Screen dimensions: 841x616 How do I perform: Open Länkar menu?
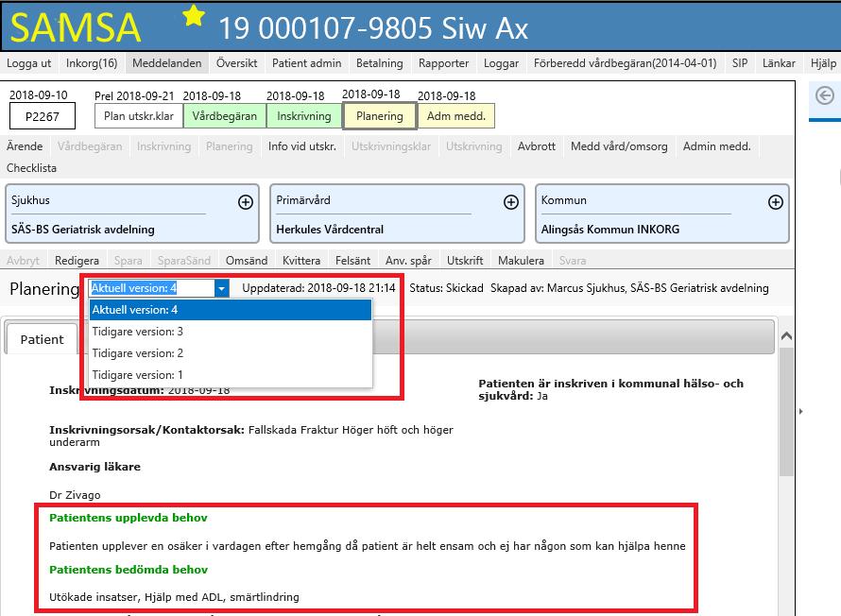pyautogui.click(x=779, y=63)
